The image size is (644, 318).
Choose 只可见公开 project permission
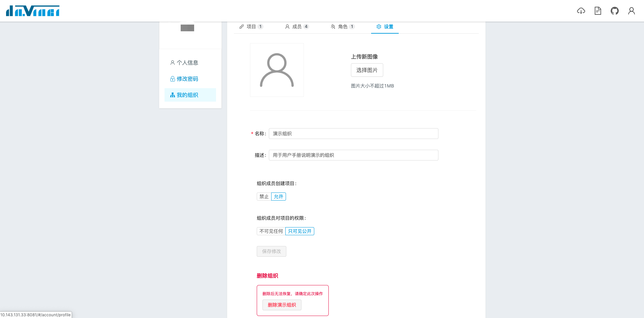coord(299,231)
